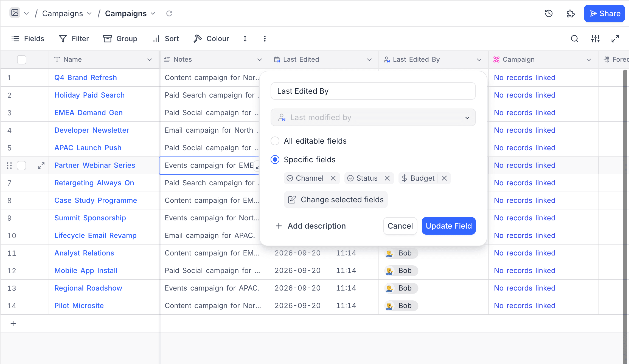This screenshot has height=364, width=629.
Task: Change row height with the vertical arrows icon
Action: pos(245,39)
